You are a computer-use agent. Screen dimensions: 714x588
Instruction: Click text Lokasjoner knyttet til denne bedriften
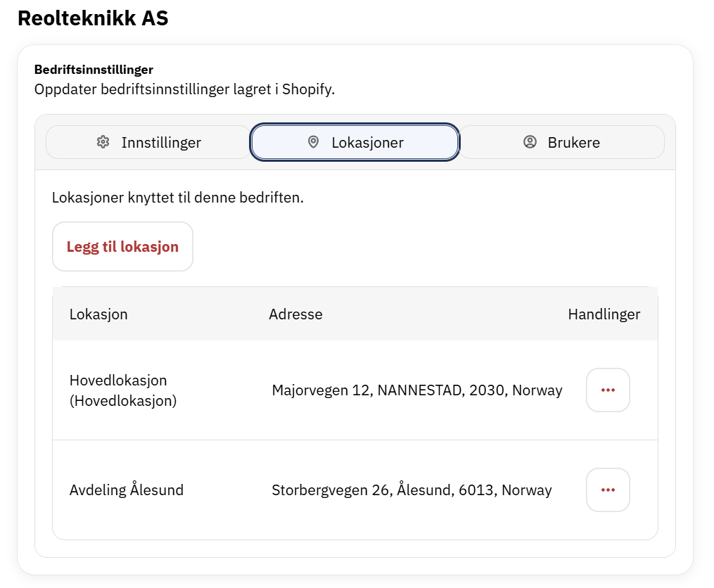tap(177, 198)
